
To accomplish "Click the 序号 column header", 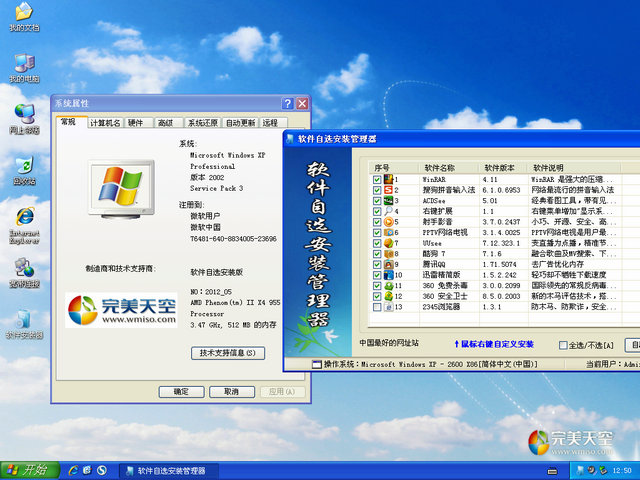I will pyautogui.click(x=394, y=168).
